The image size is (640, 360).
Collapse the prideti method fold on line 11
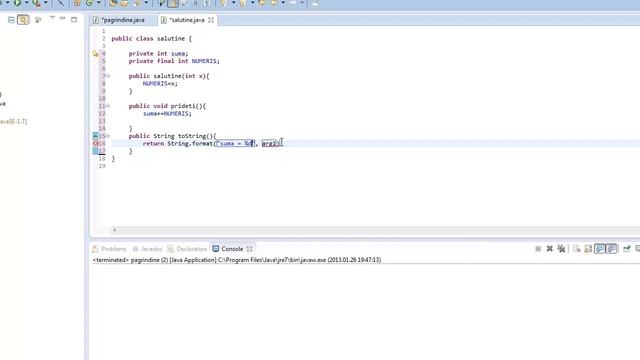click(x=108, y=106)
